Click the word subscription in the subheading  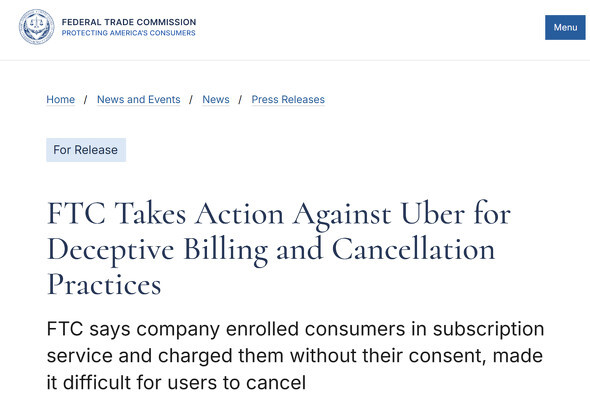coord(488,329)
